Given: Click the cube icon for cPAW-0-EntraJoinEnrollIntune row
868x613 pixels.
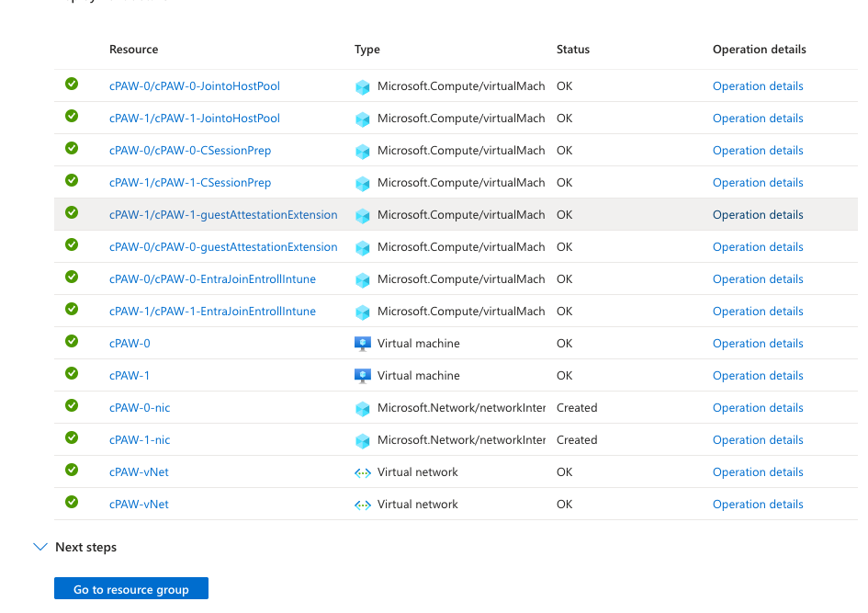Looking at the screenshot, I should click(x=363, y=280).
